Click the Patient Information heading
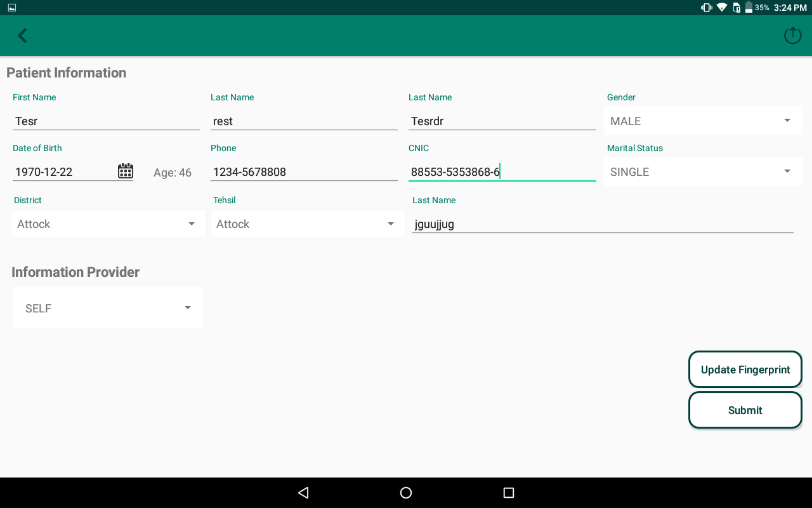Screen dimensions: 812x508 pos(66,72)
